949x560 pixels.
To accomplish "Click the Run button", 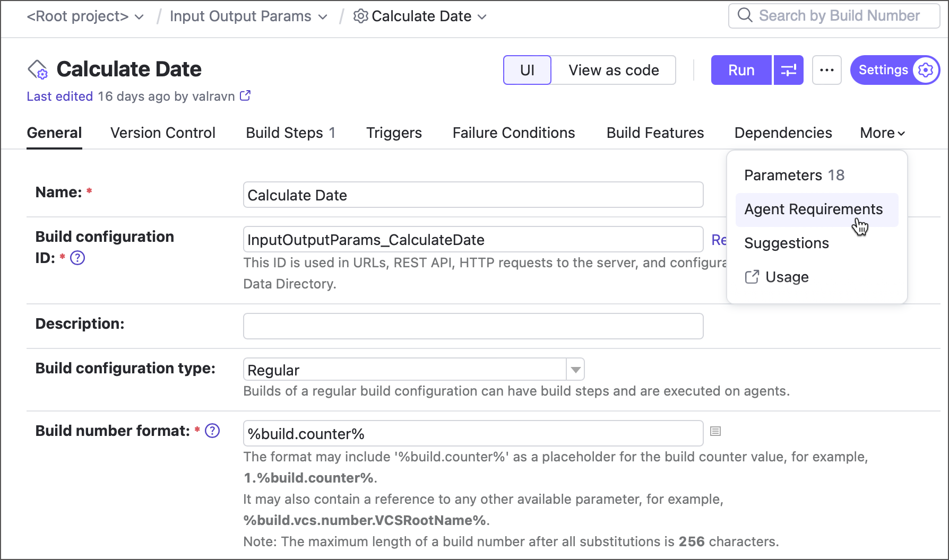I will pyautogui.click(x=741, y=69).
